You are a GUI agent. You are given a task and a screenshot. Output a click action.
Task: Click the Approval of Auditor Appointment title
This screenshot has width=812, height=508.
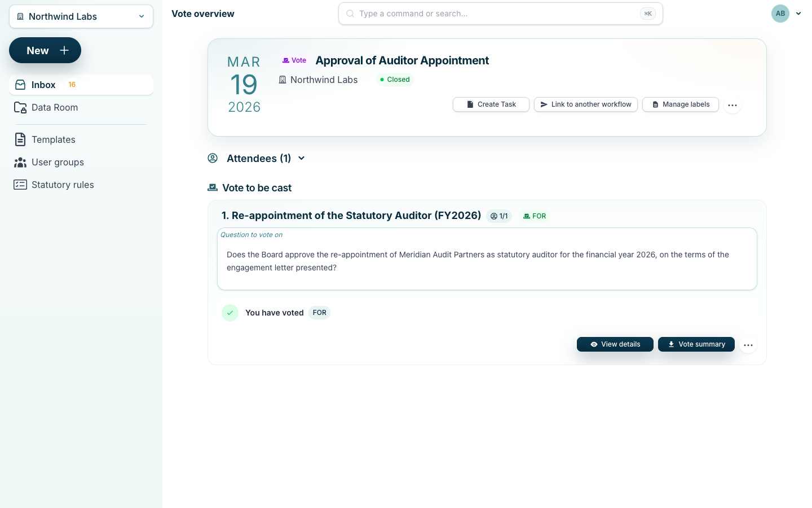(x=402, y=60)
